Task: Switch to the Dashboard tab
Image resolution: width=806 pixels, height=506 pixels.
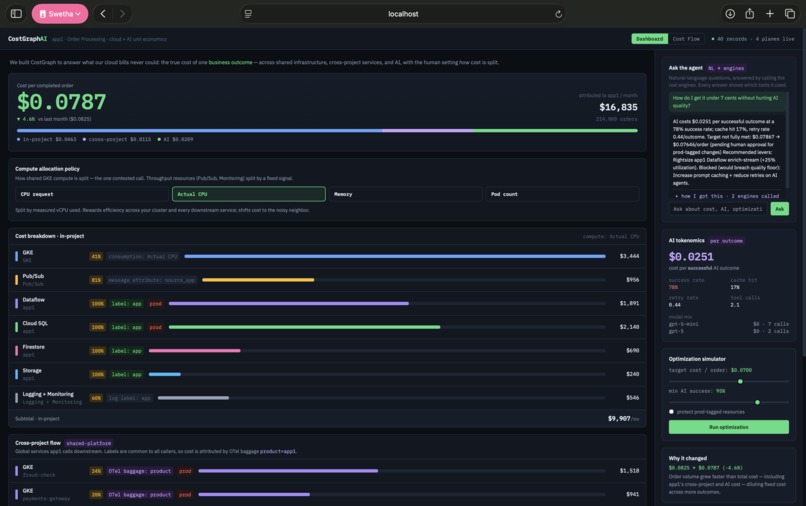Action: 649,39
